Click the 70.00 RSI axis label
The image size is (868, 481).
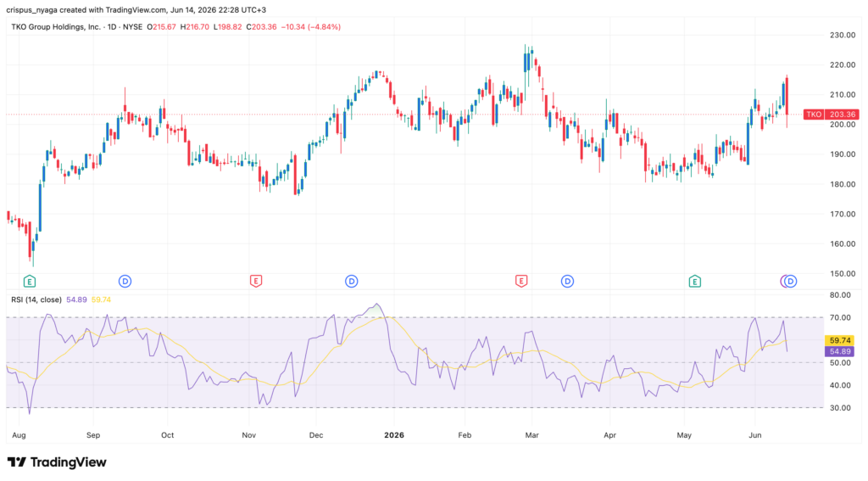tap(840, 317)
